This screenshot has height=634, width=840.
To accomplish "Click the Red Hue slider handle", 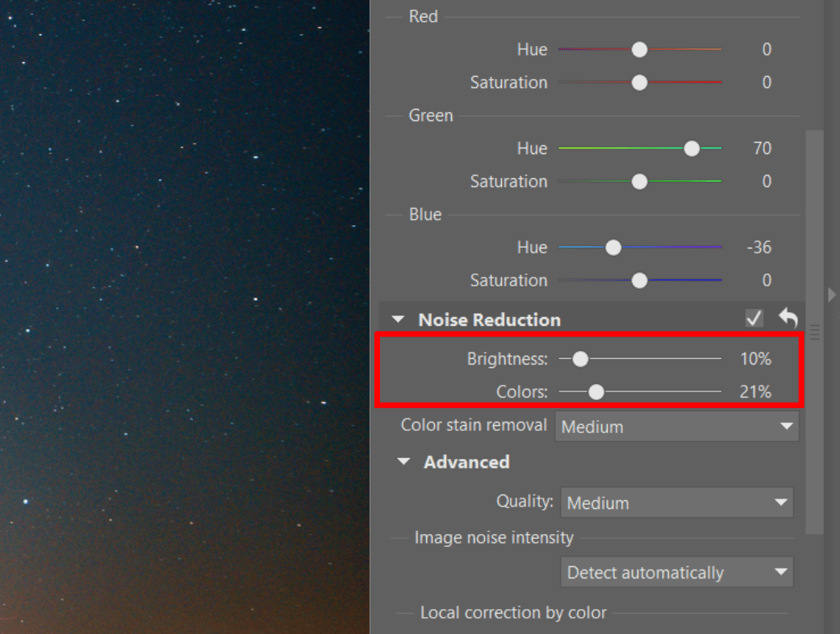I will [x=639, y=50].
